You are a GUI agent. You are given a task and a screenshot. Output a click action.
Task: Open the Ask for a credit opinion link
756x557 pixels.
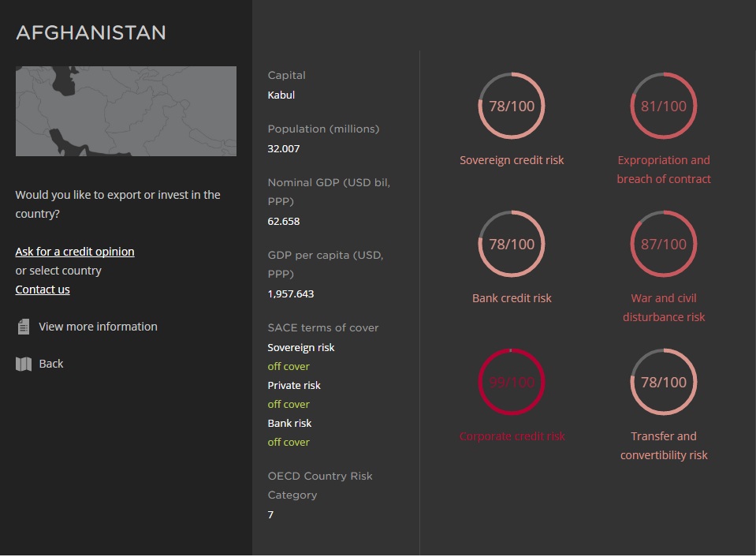(x=75, y=252)
